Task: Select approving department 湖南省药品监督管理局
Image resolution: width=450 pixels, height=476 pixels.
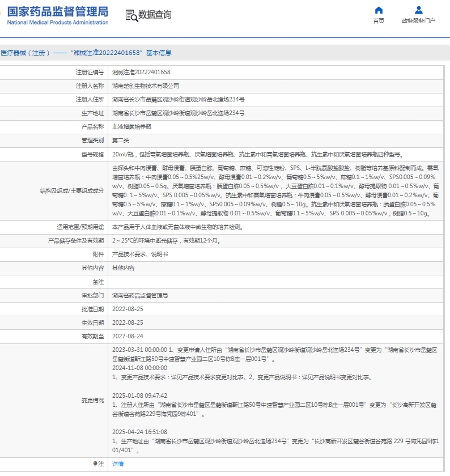Action: [x=140, y=296]
